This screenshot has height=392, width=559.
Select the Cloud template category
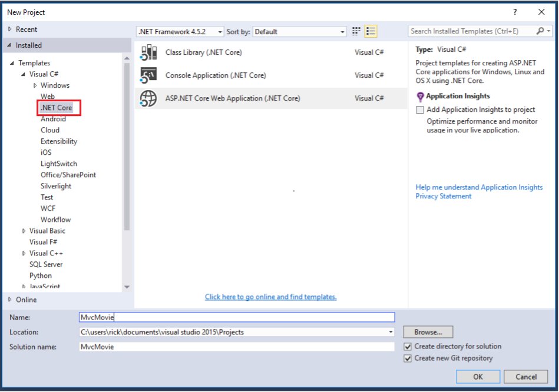tap(50, 130)
